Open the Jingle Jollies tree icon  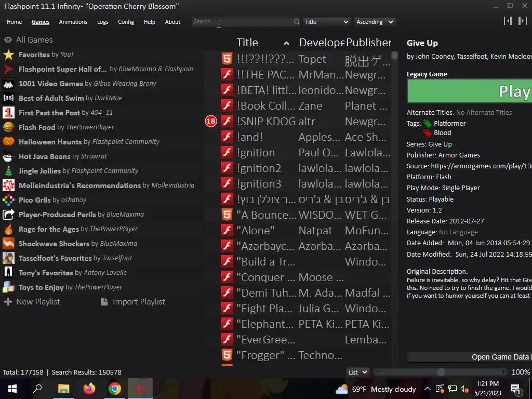click(8, 170)
